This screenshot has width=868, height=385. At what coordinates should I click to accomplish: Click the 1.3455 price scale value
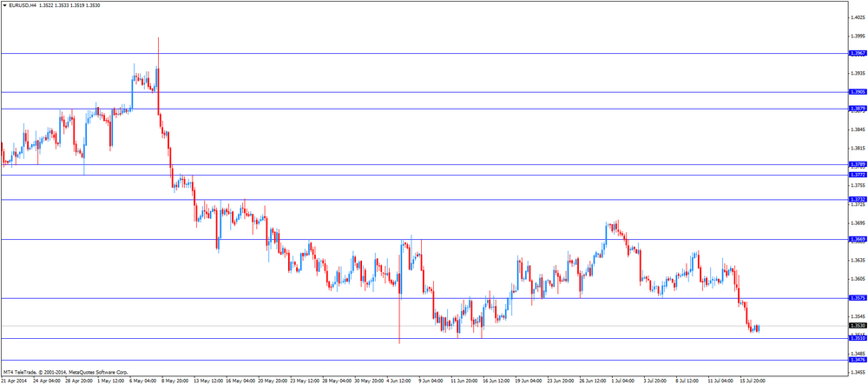tap(858, 372)
